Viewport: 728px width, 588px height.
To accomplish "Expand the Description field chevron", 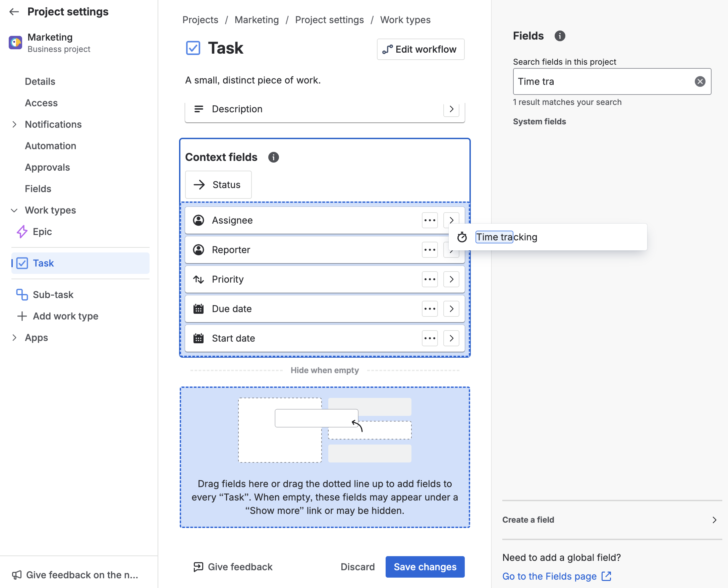I will click(x=451, y=109).
